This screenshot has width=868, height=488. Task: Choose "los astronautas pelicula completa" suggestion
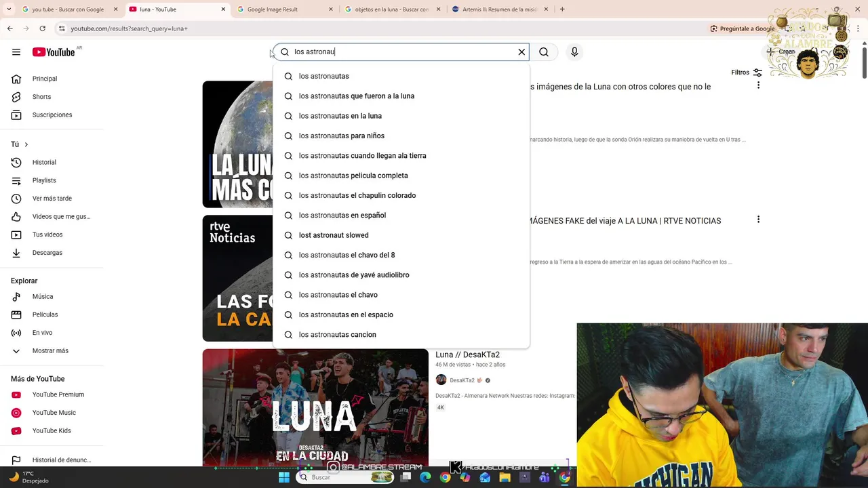click(401, 176)
